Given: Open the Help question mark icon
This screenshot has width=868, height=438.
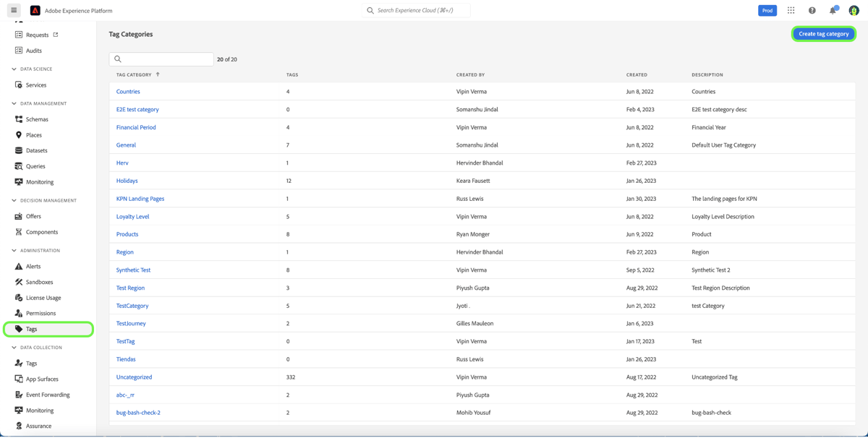Looking at the screenshot, I should click(x=812, y=10).
